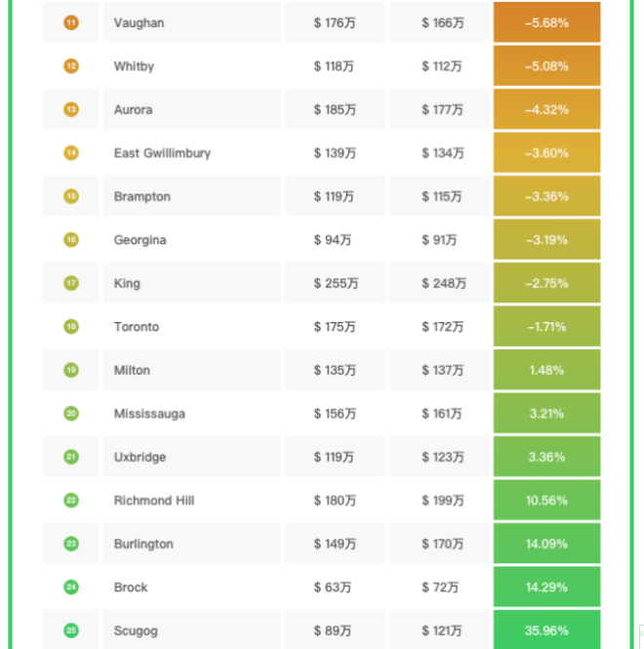Click the -5.08% change cell
Screen dimensions: 644x649
pos(546,65)
